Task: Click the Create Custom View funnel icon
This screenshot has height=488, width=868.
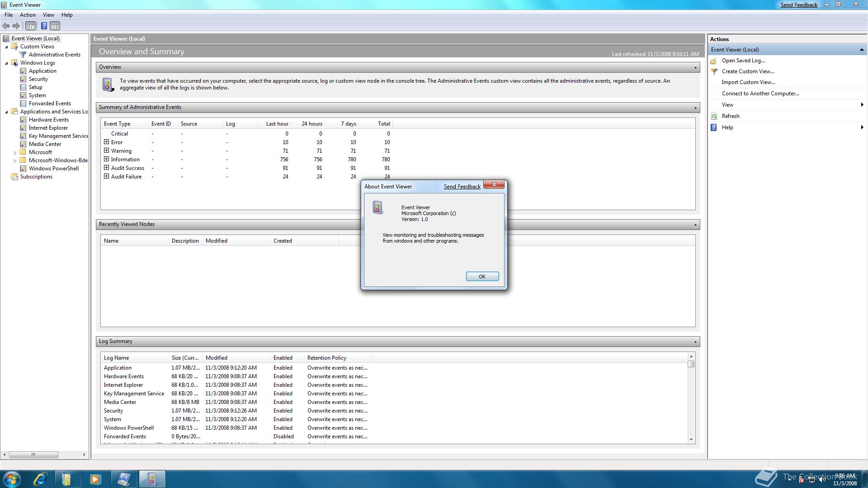Action: tap(714, 71)
